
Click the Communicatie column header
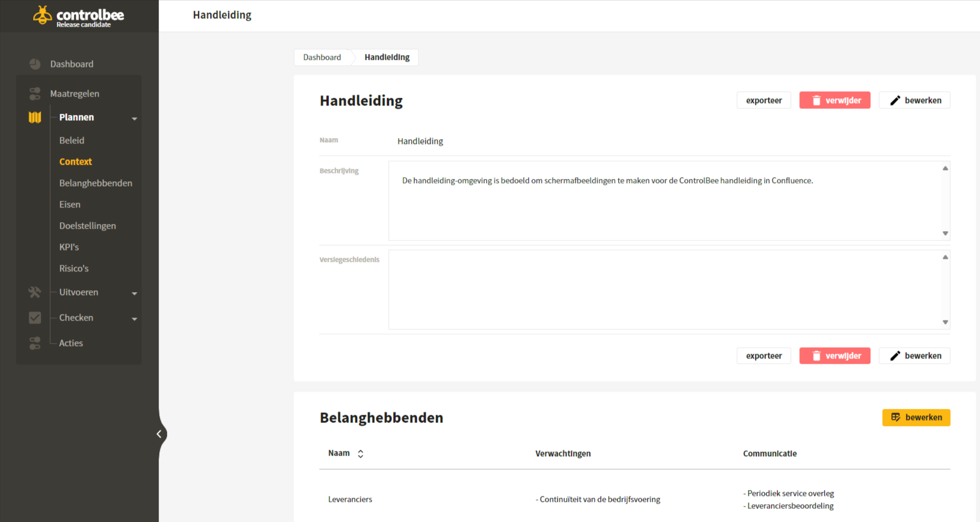pyautogui.click(x=770, y=454)
